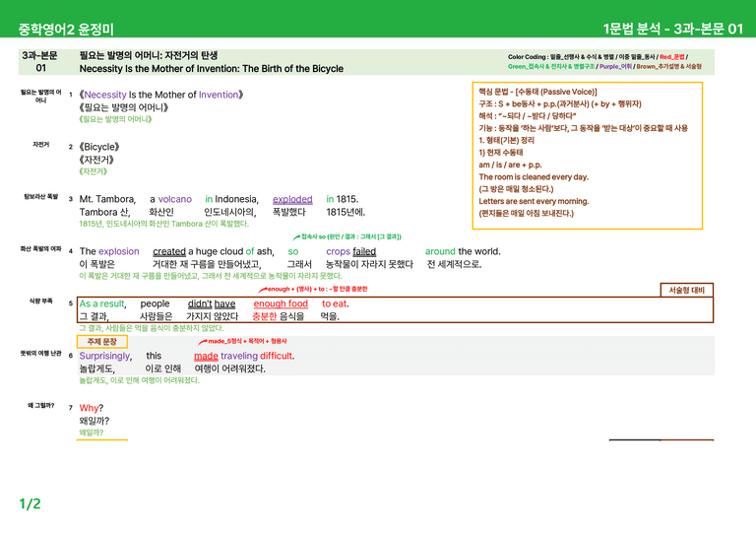Click the grammar box title "핵심 문법 - [수동태 (Passive Voice)]"

coord(537,92)
